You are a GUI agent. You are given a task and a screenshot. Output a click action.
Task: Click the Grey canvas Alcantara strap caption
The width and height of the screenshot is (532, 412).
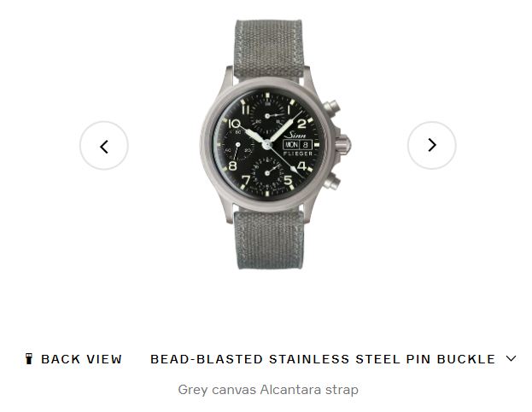pos(268,390)
